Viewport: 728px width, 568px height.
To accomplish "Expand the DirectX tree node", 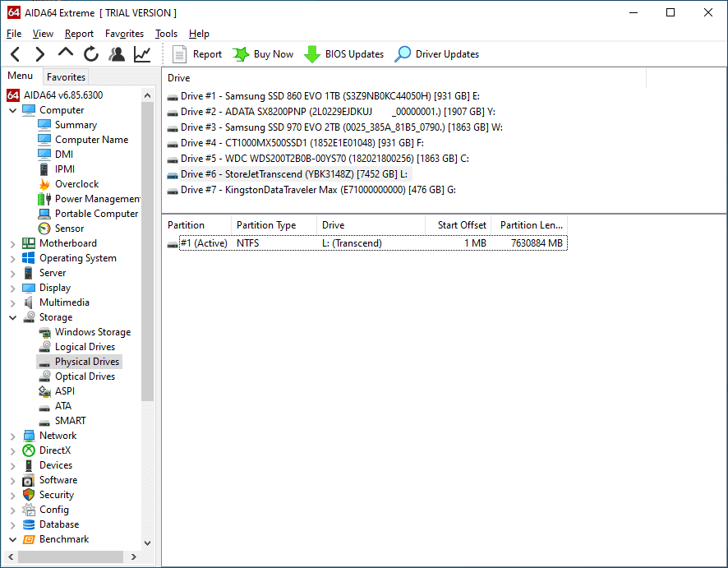I will coord(13,451).
